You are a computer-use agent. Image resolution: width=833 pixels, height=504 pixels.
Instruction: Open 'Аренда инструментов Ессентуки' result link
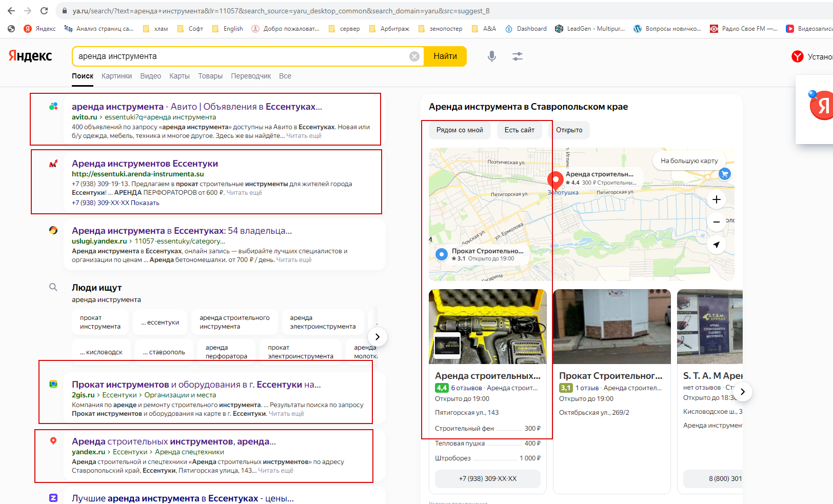145,164
